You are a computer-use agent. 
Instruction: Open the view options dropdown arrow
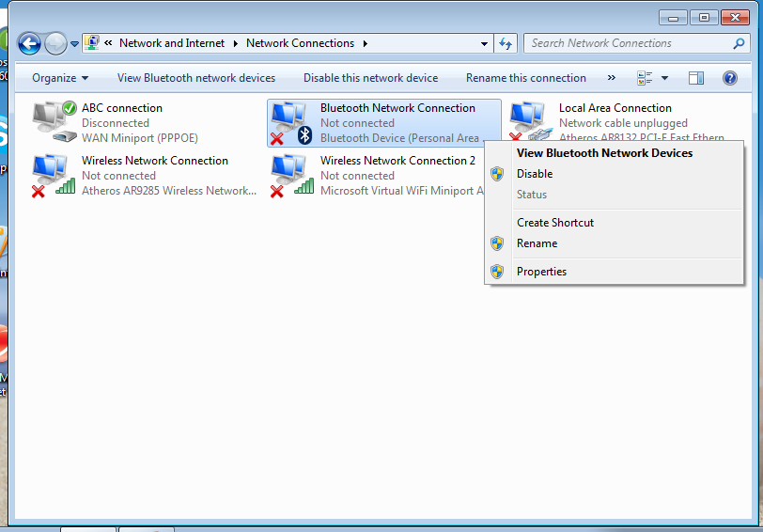click(664, 78)
